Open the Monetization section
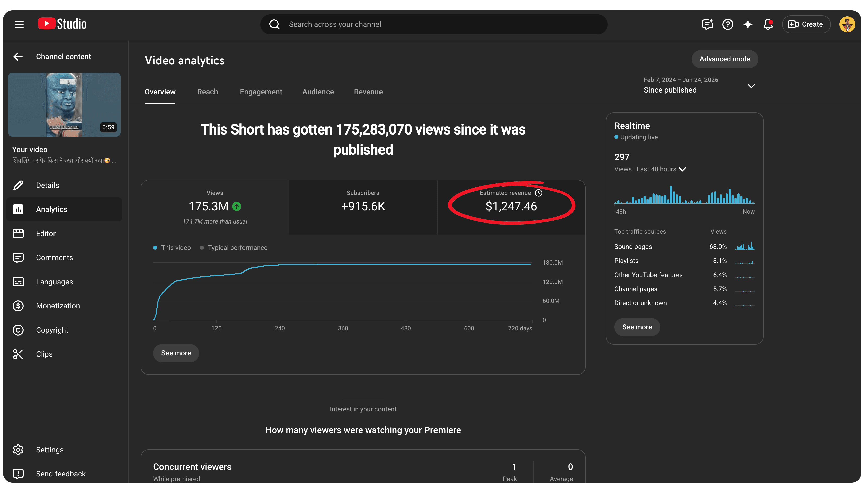The height and width of the screenshot is (490, 868). (58, 306)
